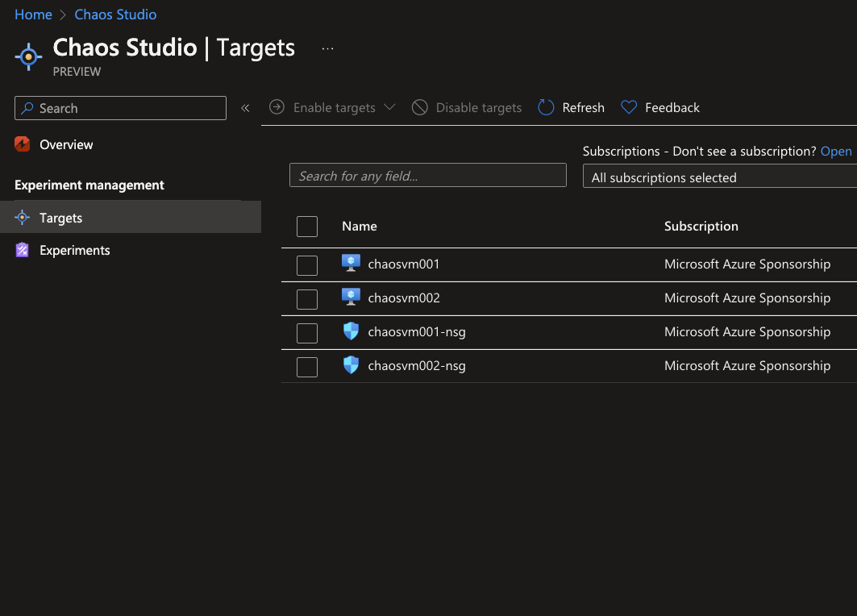Open the chaosvm001-nsg target name

pos(417,332)
